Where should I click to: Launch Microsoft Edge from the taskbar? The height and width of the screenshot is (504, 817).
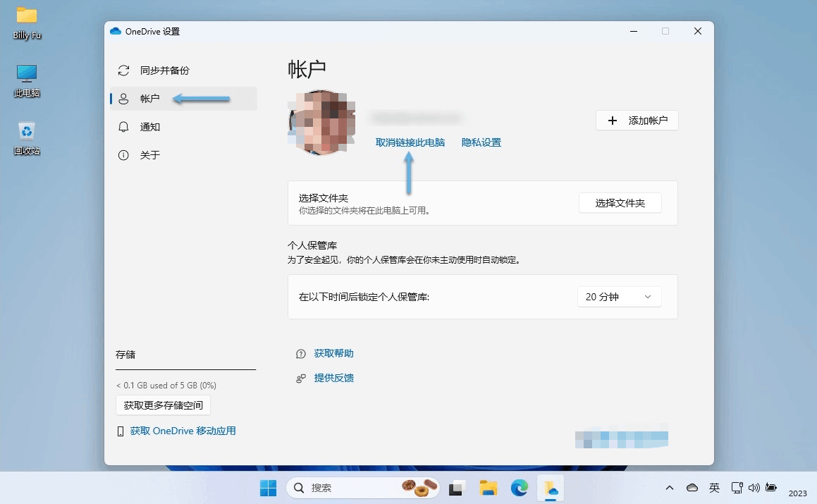click(x=520, y=488)
